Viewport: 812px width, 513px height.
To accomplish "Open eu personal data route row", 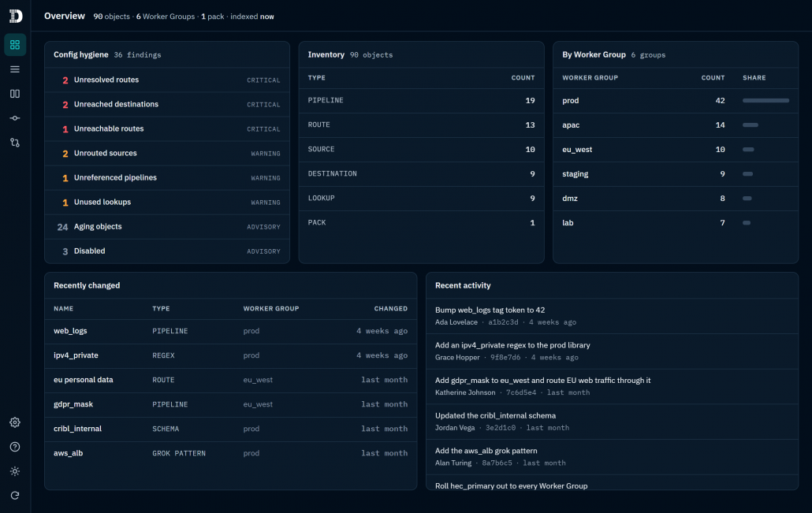I will coord(230,380).
